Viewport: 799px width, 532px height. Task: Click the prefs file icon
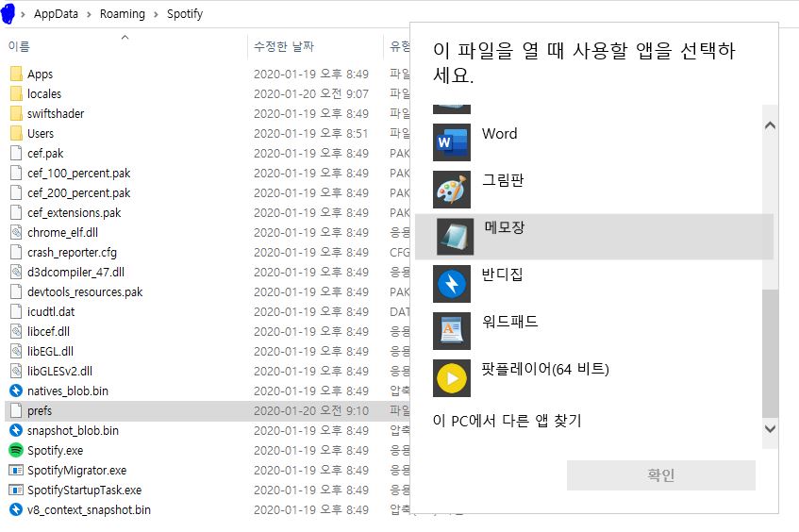coord(16,410)
